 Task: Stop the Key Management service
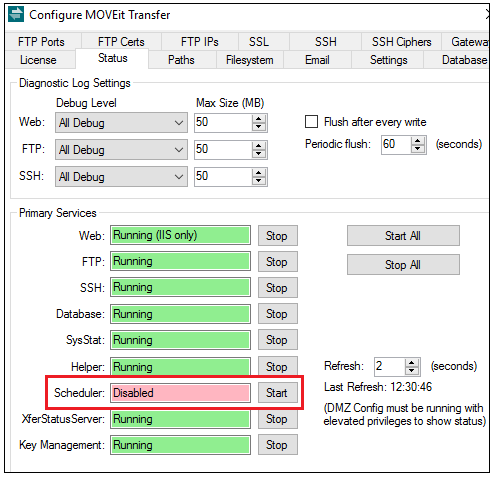[x=278, y=445]
